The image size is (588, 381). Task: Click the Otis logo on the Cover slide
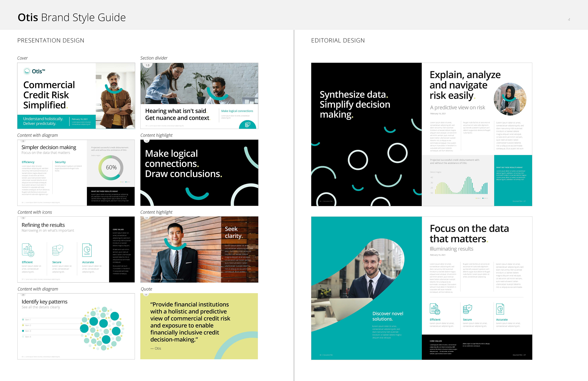point(34,71)
